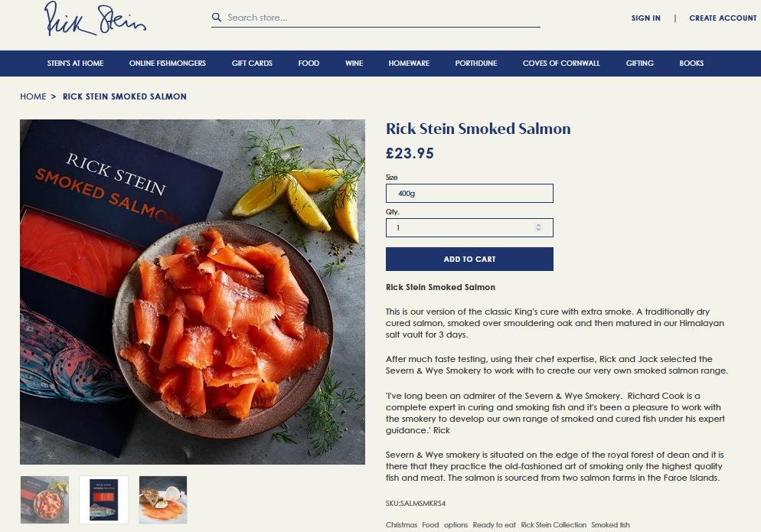The height and width of the screenshot is (532, 761).
Task: Click the Rick Stein signature logo
Action: click(x=95, y=18)
